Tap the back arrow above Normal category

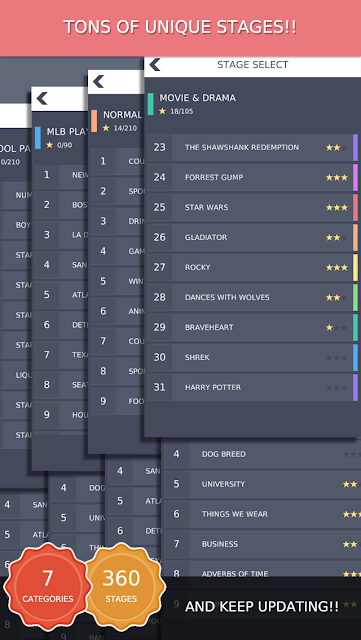point(98,82)
